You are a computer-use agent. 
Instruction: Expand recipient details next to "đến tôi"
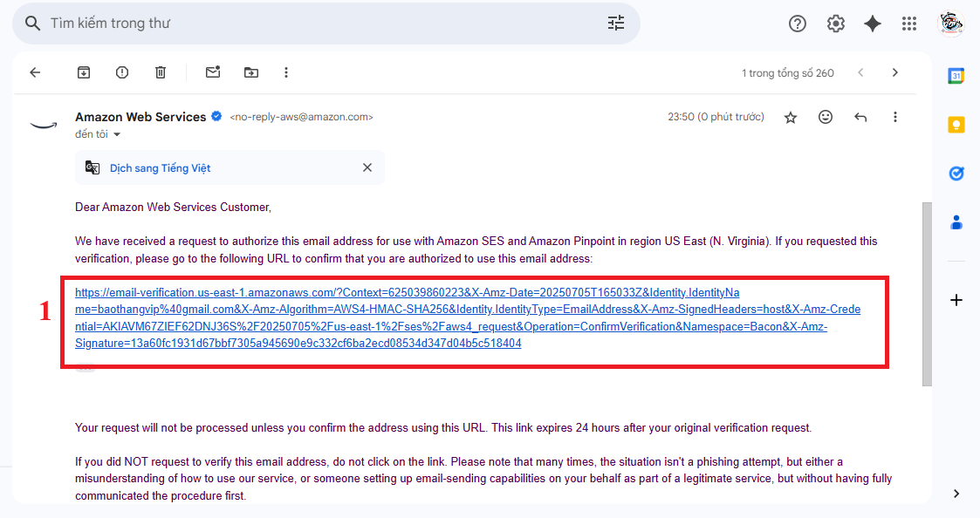117,134
